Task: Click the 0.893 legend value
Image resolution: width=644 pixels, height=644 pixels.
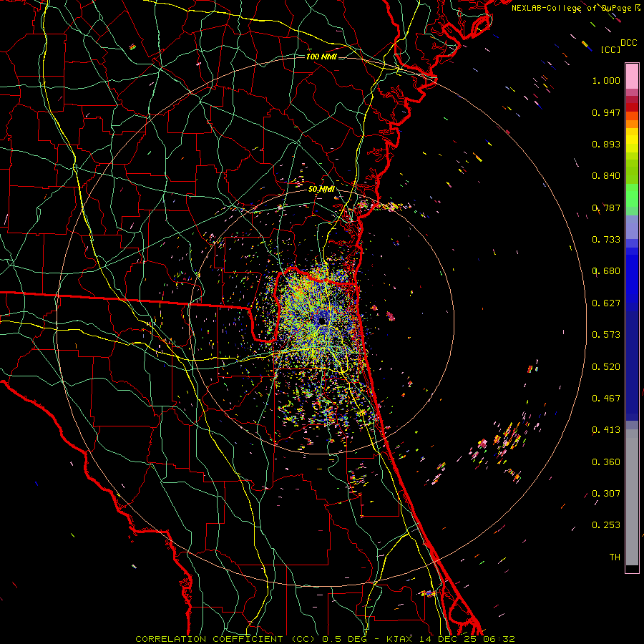Action: coord(606,144)
